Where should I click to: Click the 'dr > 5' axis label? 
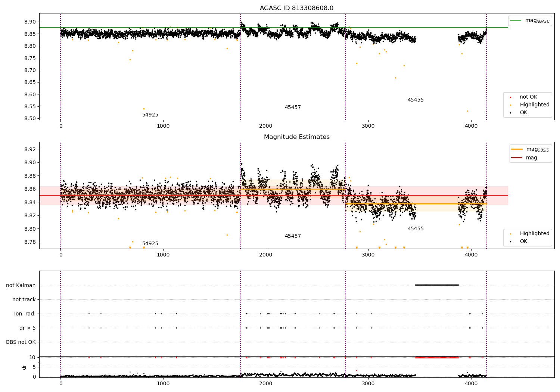(x=28, y=328)
